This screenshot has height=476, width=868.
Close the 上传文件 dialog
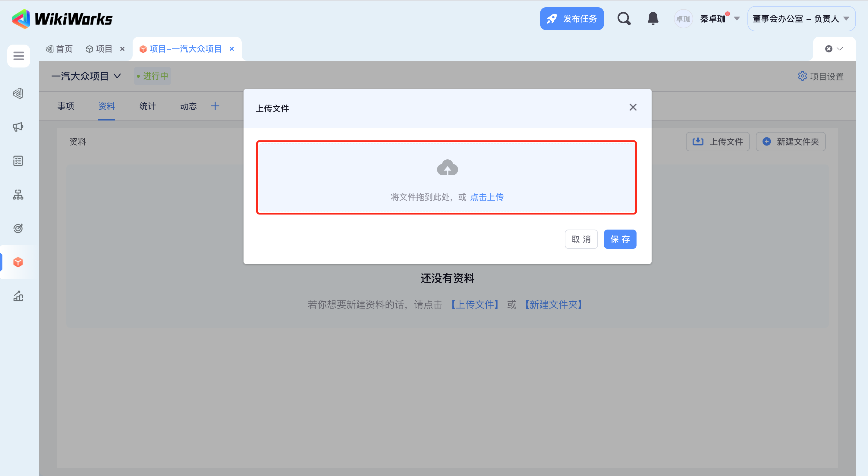pos(633,107)
